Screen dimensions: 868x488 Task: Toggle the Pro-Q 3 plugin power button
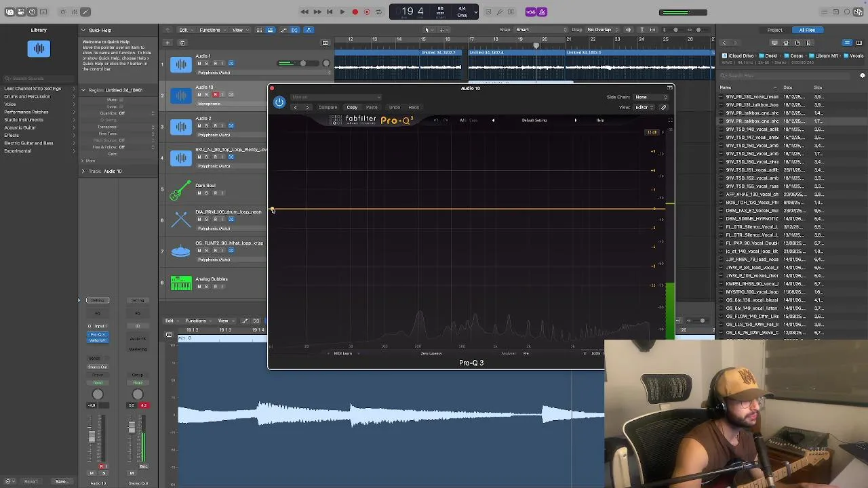coord(279,102)
